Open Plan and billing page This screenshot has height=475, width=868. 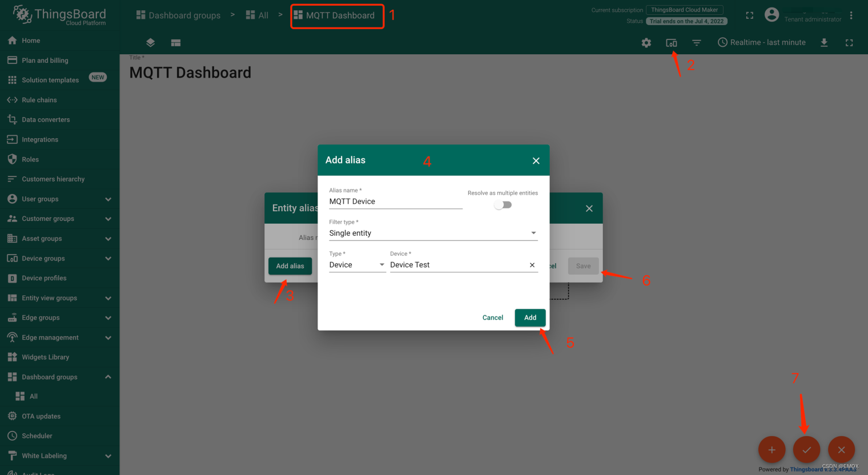tap(59, 61)
